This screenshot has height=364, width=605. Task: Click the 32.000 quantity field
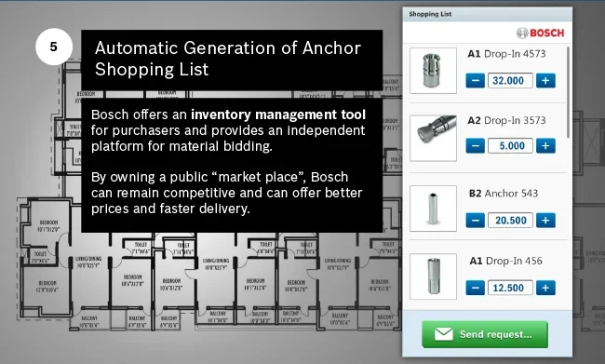point(510,81)
